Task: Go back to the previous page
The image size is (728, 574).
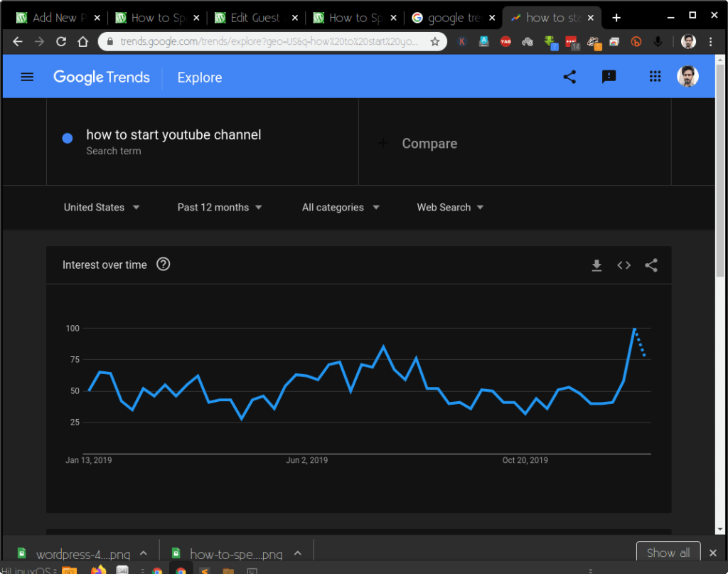Action: click(18, 42)
